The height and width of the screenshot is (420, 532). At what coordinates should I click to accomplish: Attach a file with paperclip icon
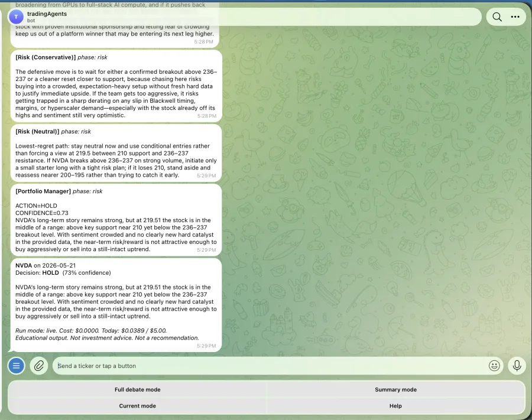point(39,366)
